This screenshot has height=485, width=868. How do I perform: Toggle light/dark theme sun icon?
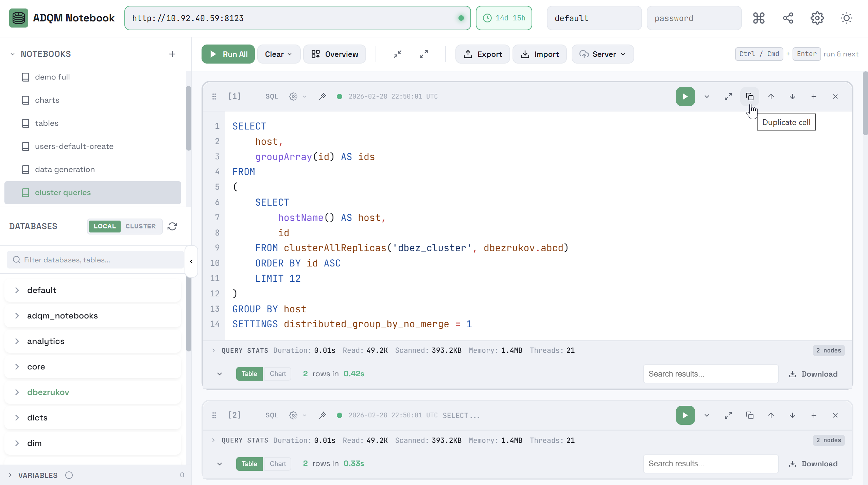pyautogui.click(x=846, y=18)
